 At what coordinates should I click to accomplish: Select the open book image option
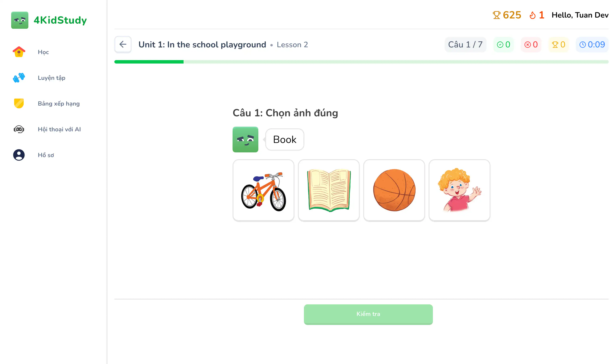pos(329,190)
